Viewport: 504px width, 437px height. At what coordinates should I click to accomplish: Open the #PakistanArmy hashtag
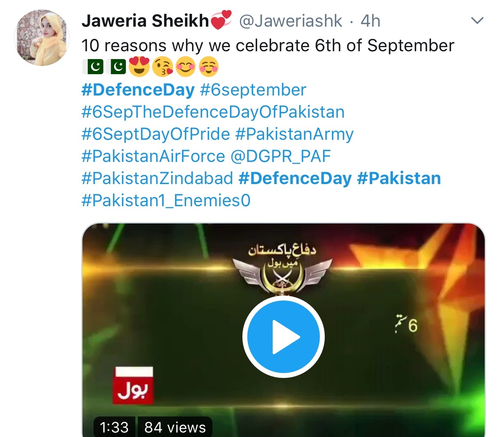coord(294,134)
